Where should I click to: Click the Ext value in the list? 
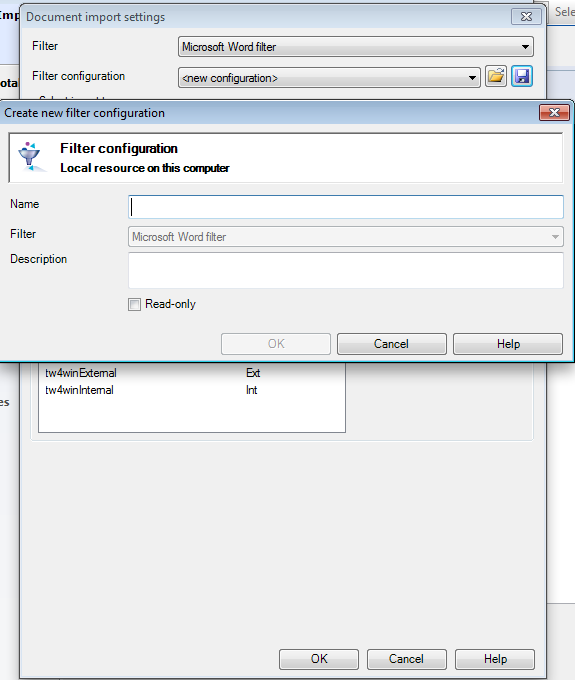point(253,373)
